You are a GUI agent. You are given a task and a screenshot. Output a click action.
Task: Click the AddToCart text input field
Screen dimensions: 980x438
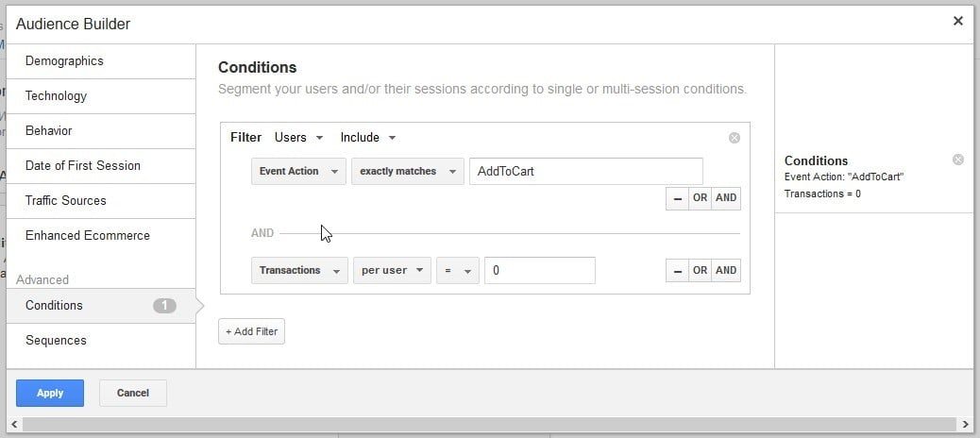point(586,171)
